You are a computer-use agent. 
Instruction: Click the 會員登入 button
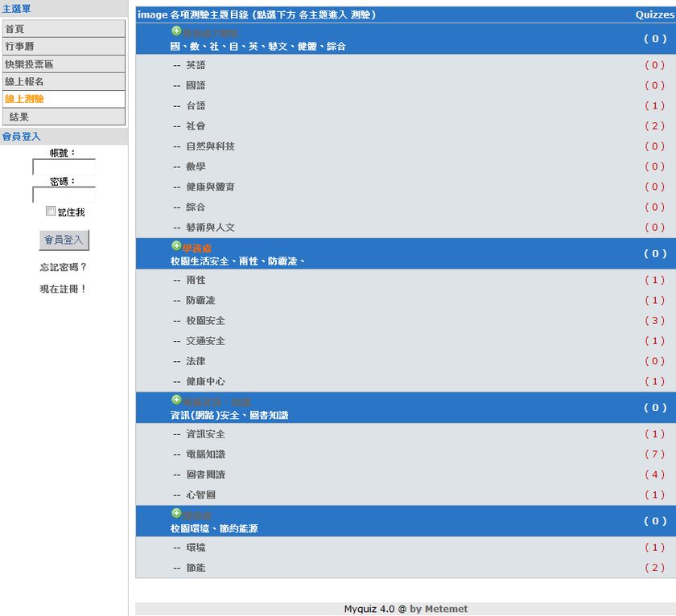(64, 240)
